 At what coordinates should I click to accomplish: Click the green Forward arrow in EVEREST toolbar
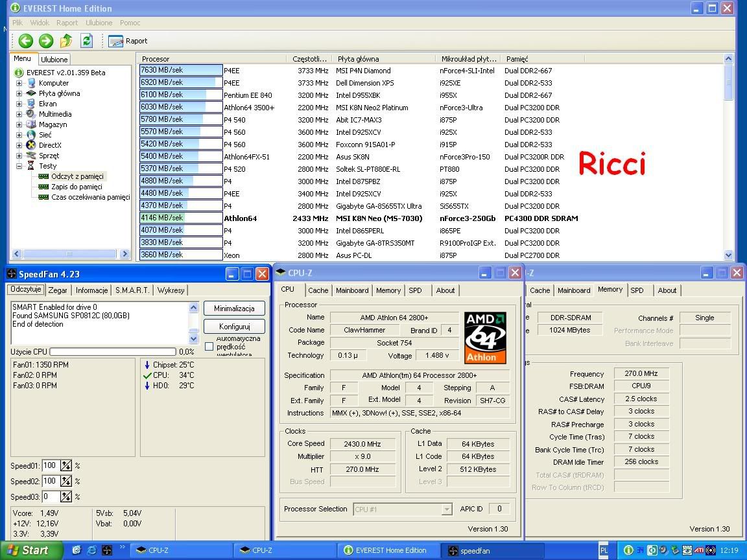[46, 41]
